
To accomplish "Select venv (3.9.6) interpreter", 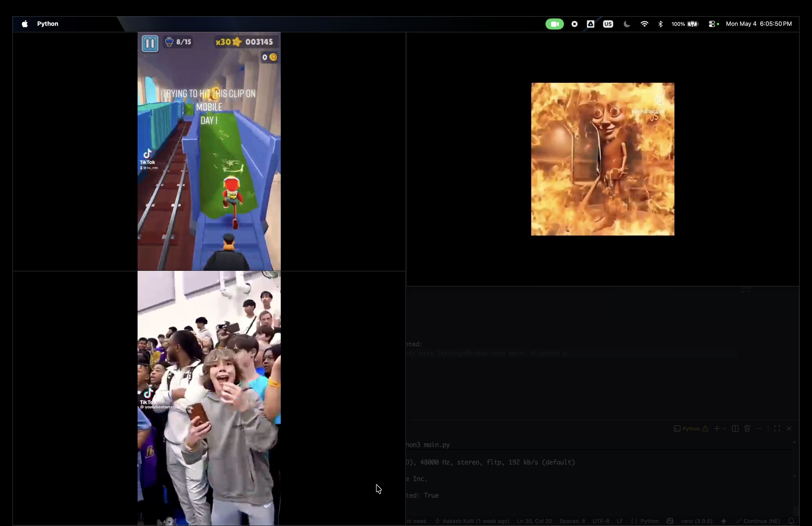I will (x=697, y=521).
